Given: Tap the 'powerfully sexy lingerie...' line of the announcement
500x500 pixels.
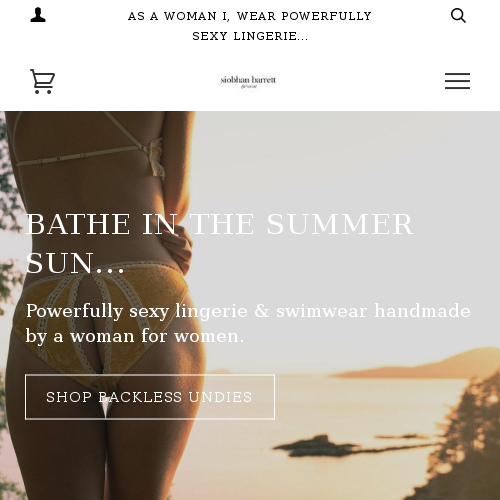Looking at the screenshot, I should [250, 36].
